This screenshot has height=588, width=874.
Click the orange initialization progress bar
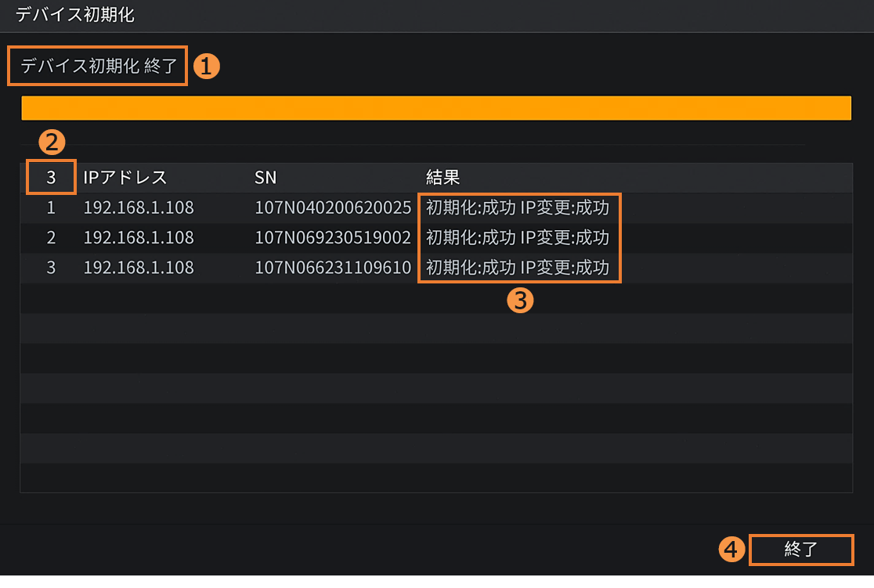pyautogui.click(x=436, y=108)
